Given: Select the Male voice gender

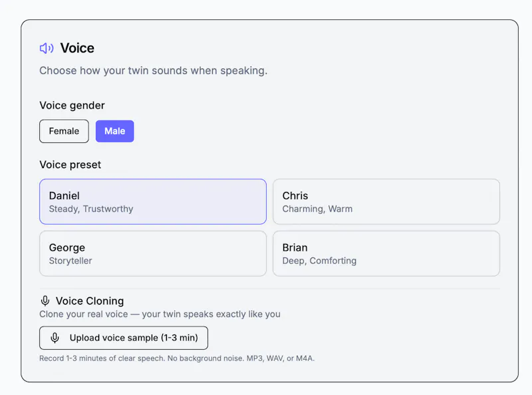Looking at the screenshot, I should (x=114, y=131).
